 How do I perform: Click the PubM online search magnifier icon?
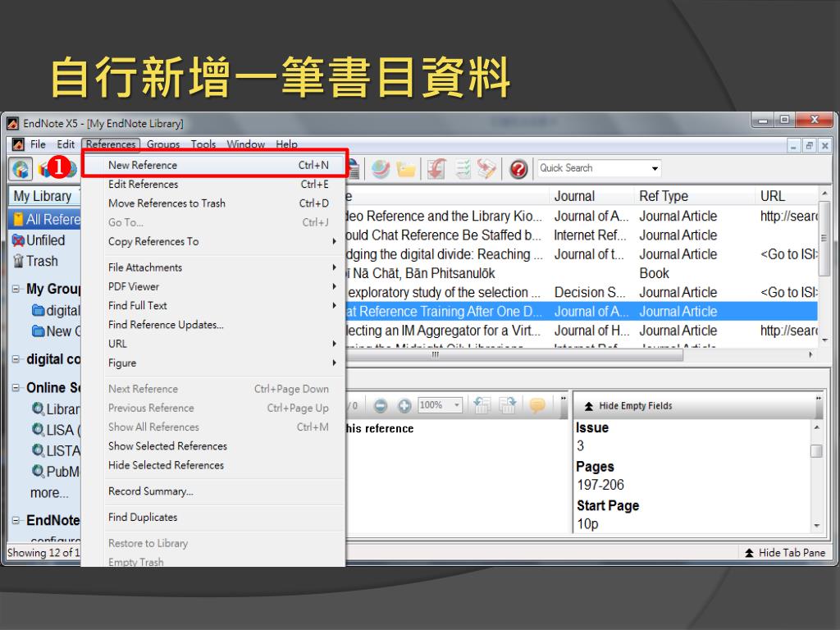(x=38, y=472)
